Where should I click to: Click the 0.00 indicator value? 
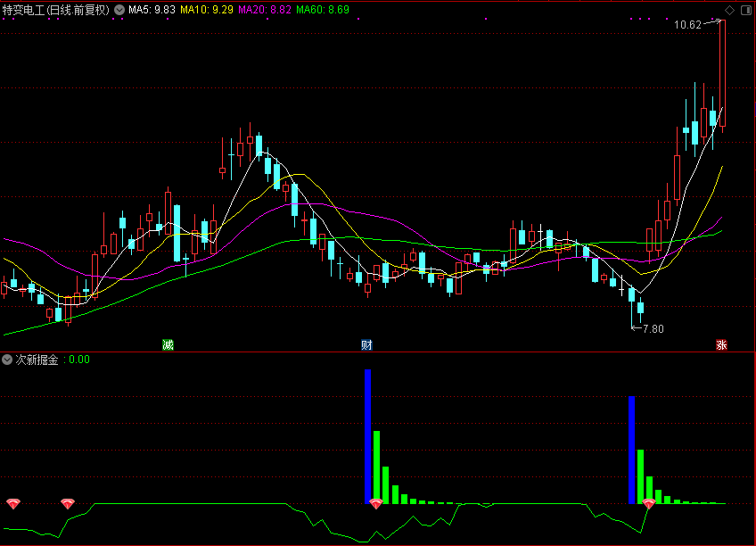(79, 360)
